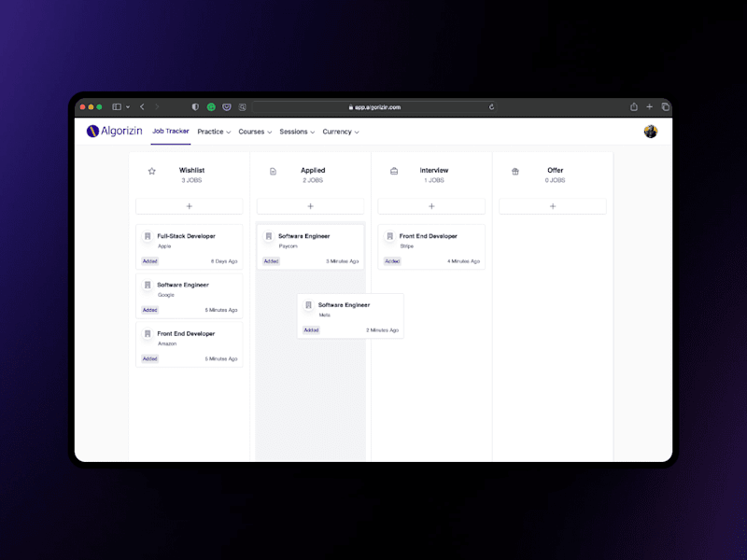Screen dimensions: 747x560
Task: Click company icon on Apple job card
Action: pyautogui.click(x=148, y=236)
